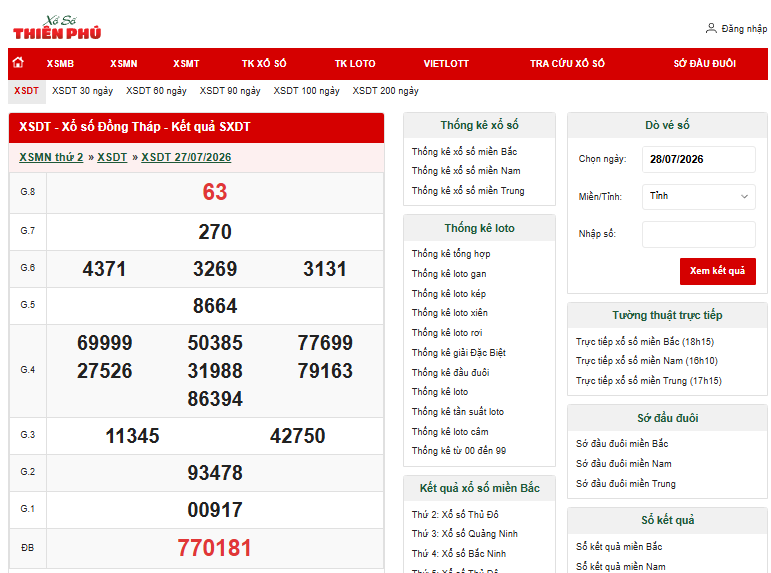Click the G.5 prize number 8664

click(215, 306)
